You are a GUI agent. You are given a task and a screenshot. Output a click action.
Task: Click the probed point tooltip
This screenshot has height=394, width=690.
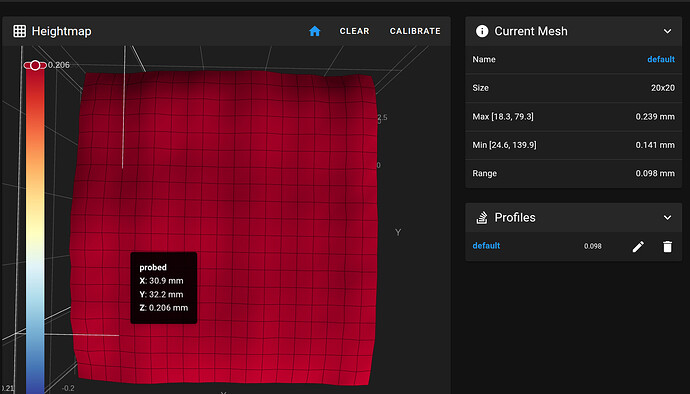tap(164, 288)
